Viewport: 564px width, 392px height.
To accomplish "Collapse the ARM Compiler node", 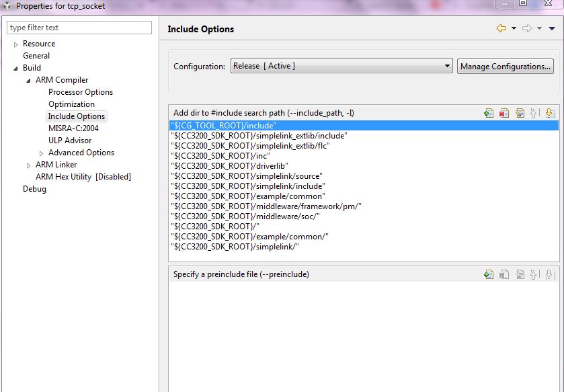I will pyautogui.click(x=28, y=81).
